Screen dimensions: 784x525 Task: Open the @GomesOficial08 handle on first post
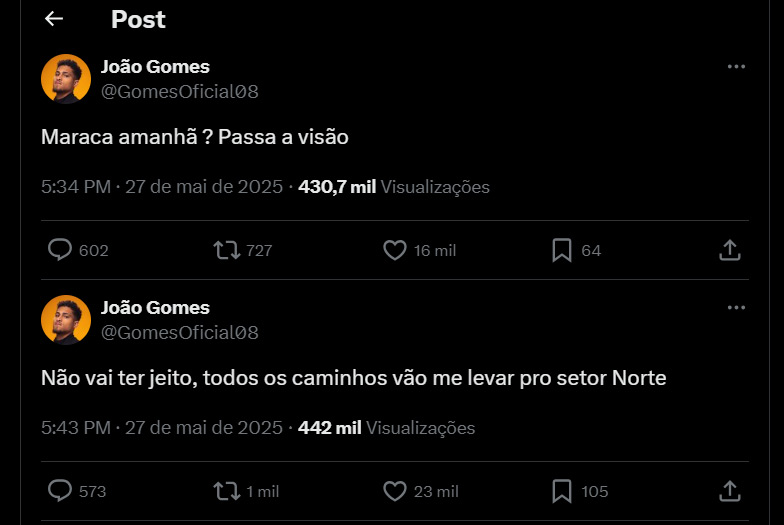pos(180,92)
